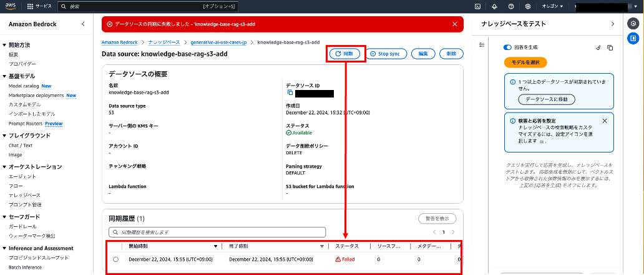Open Model catalog in the sidebar
This screenshot has height=275, width=644.
[x=24, y=86]
